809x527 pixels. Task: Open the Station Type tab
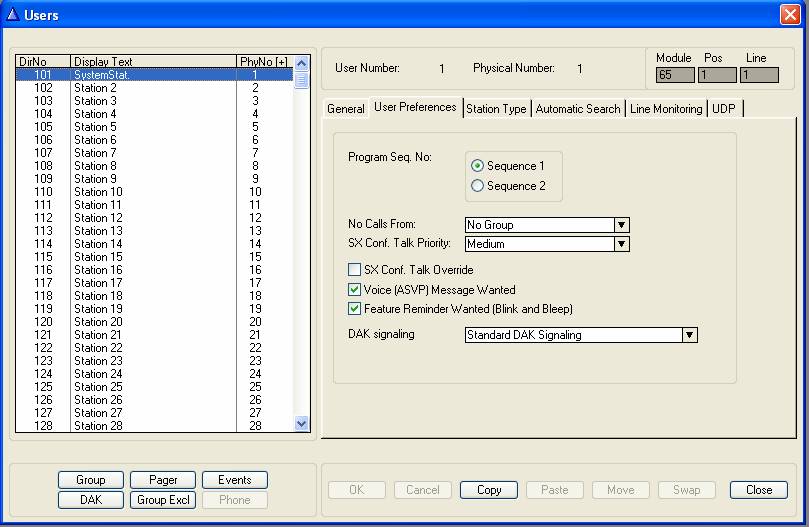coord(496,109)
